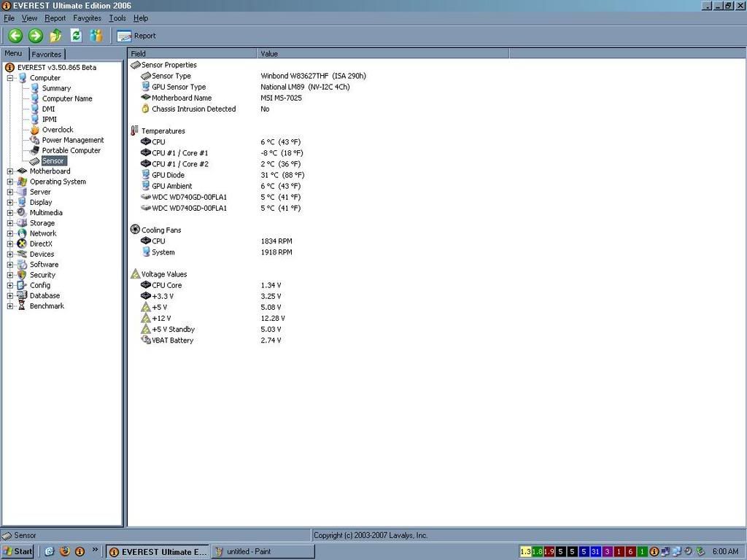Click the Value column header
This screenshot has width=747, height=560.
pos(383,54)
